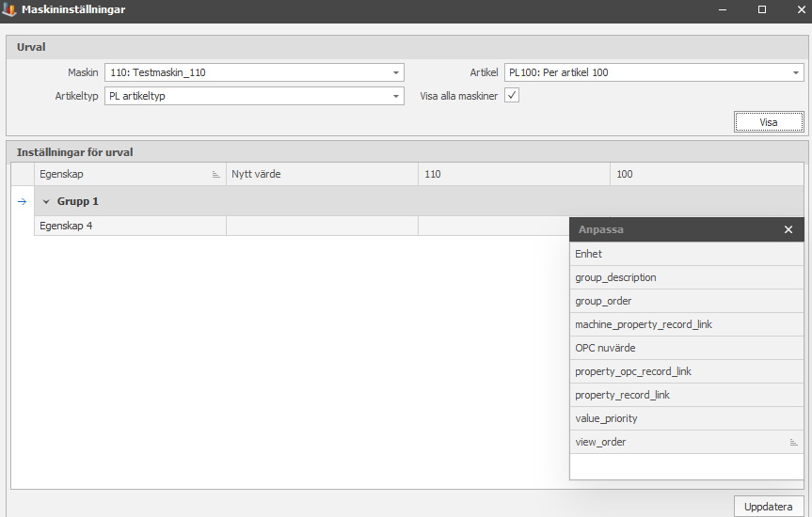This screenshot has width=812, height=517.
Task: Select value_priority in Anpassa list
Action: [686, 418]
